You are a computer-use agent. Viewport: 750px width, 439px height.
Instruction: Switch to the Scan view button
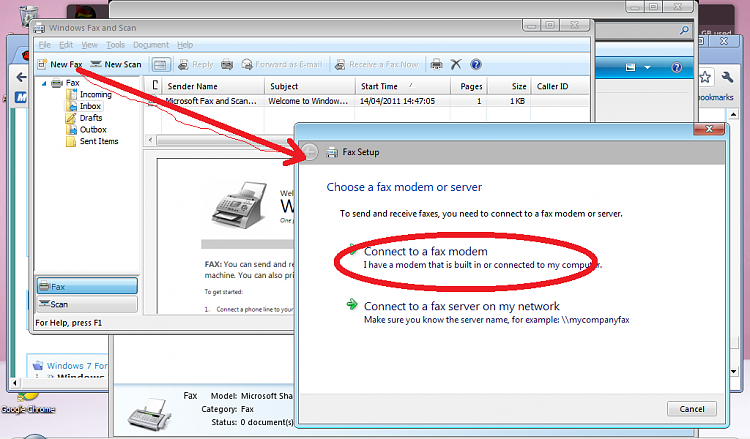(x=87, y=304)
